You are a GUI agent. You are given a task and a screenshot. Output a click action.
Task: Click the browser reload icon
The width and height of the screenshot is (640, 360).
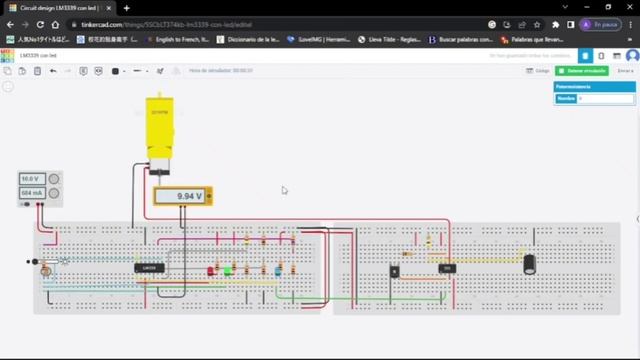tap(40, 25)
